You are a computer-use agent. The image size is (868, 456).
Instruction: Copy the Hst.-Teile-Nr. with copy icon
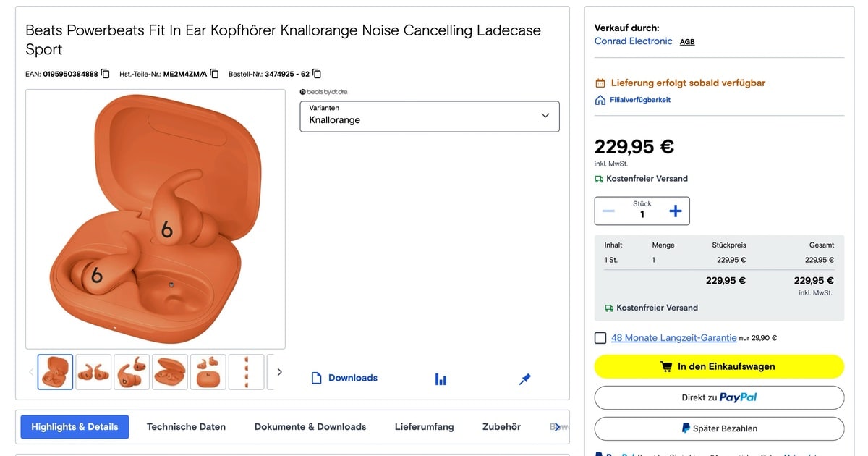[x=214, y=74]
